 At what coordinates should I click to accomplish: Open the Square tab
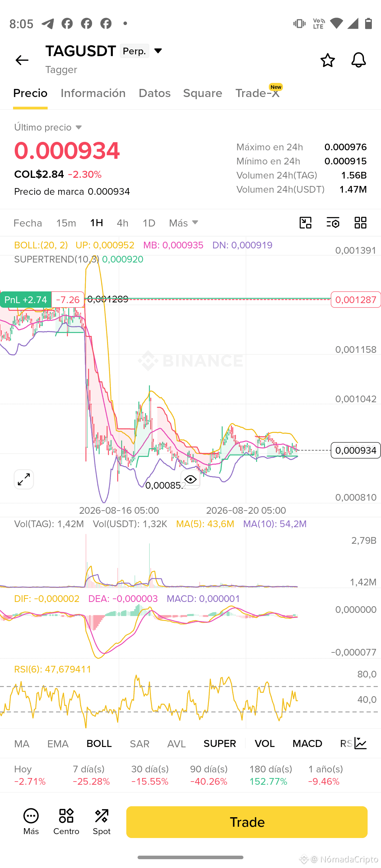coord(203,93)
